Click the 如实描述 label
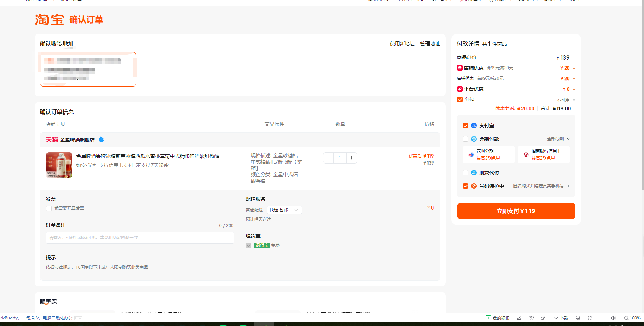The height and width of the screenshot is (326, 644). coord(86,165)
